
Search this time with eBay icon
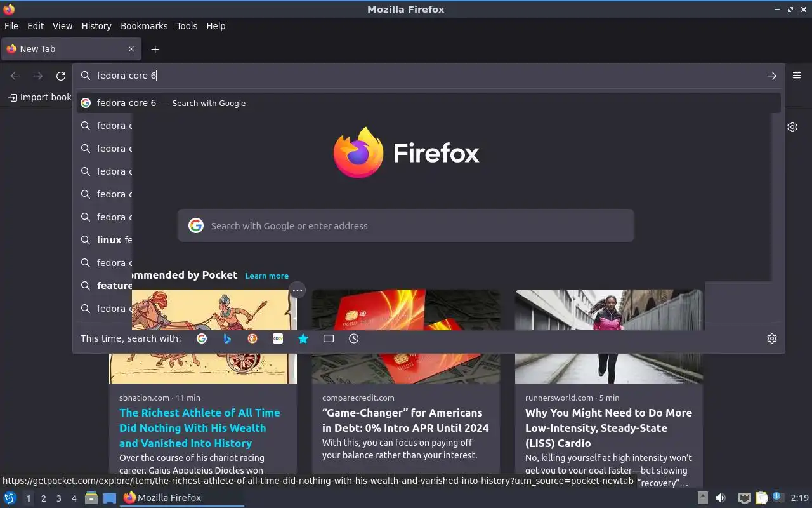(x=278, y=338)
